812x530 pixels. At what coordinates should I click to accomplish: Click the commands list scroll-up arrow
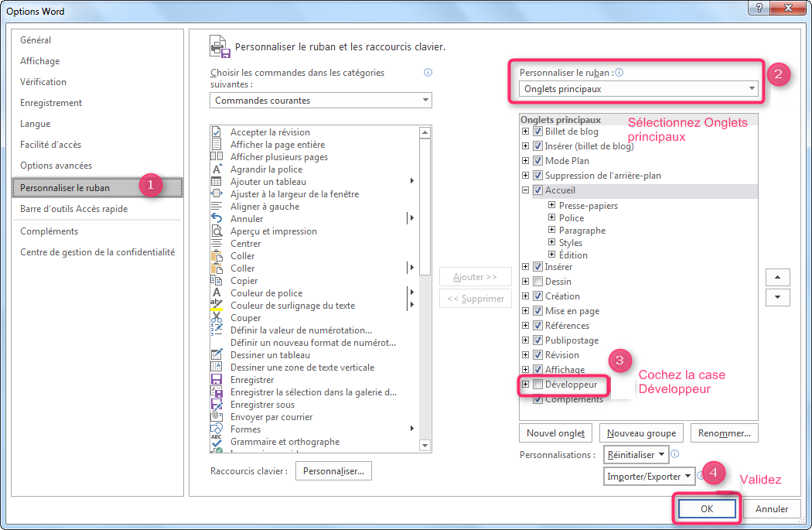[425, 132]
